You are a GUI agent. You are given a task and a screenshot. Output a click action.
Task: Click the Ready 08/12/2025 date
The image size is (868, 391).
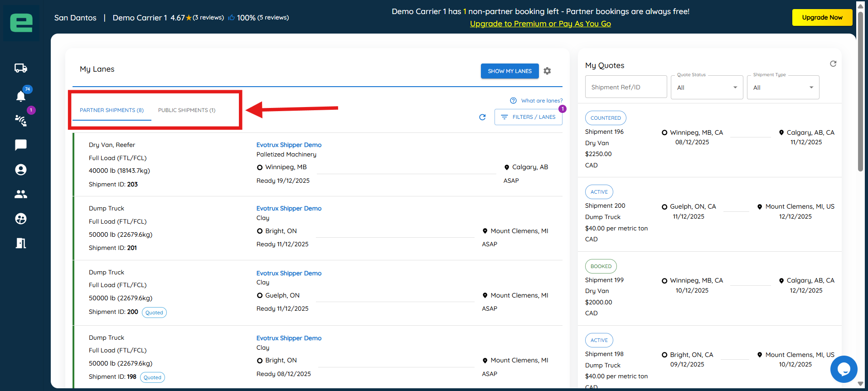(x=284, y=374)
